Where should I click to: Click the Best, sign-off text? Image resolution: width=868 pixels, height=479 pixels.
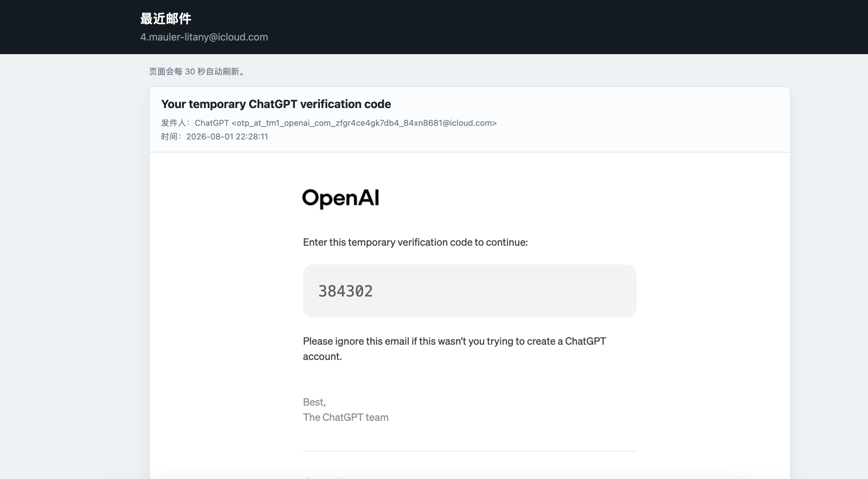[314, 402]
